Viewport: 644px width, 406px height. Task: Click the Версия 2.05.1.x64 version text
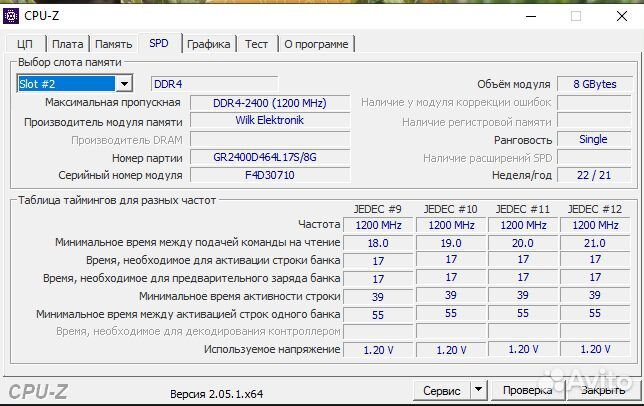(x=216, y=394)
